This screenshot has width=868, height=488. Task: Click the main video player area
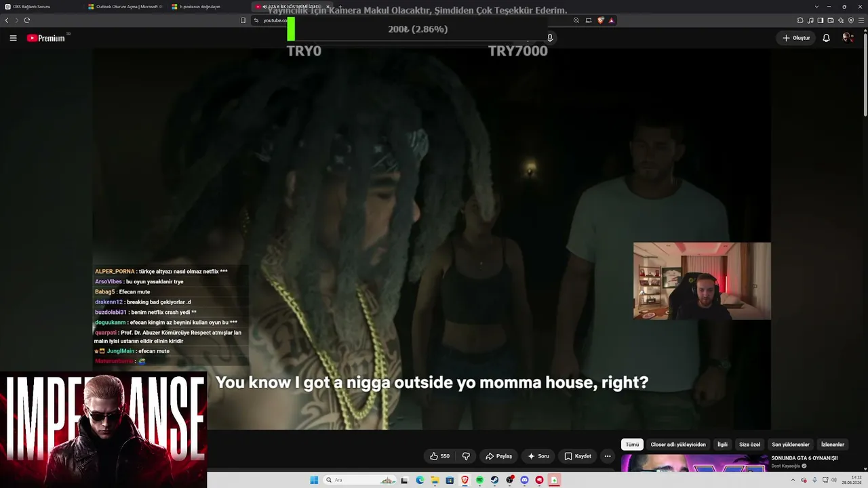click(x=431, y=239)
